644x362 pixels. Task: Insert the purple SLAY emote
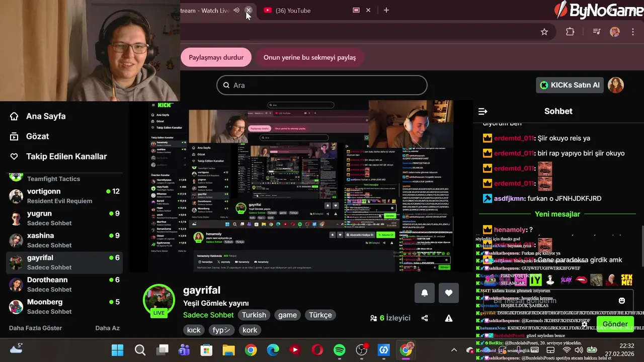pos(566,280)
